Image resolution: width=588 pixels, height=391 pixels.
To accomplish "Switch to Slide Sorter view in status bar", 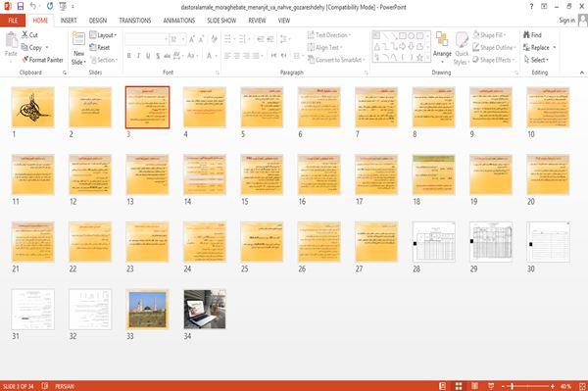I will pyautogui.click(x=459, y=386).
